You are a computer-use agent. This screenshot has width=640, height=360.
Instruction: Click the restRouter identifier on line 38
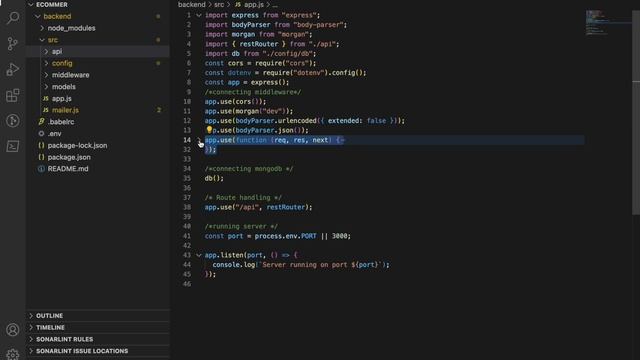[286, 207]
